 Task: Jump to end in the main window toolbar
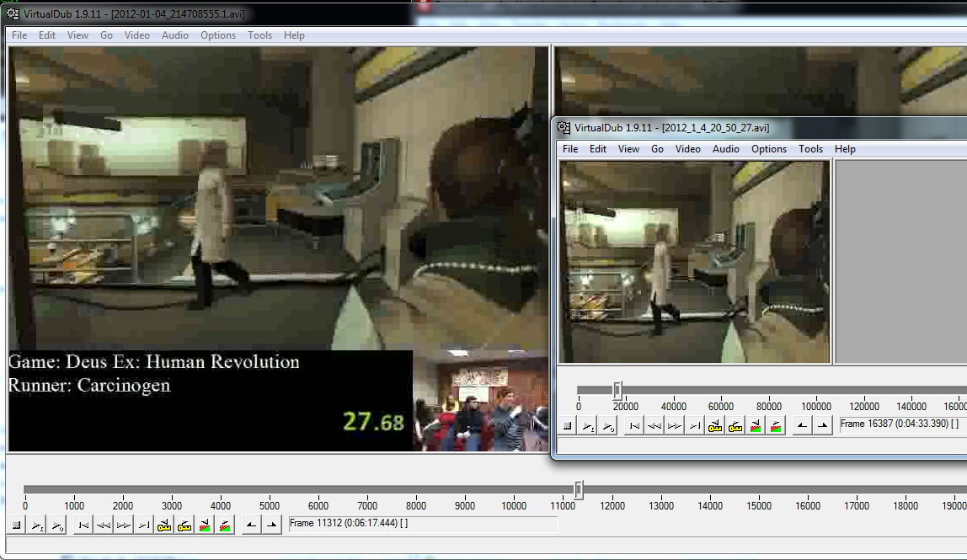pos(144,525)
